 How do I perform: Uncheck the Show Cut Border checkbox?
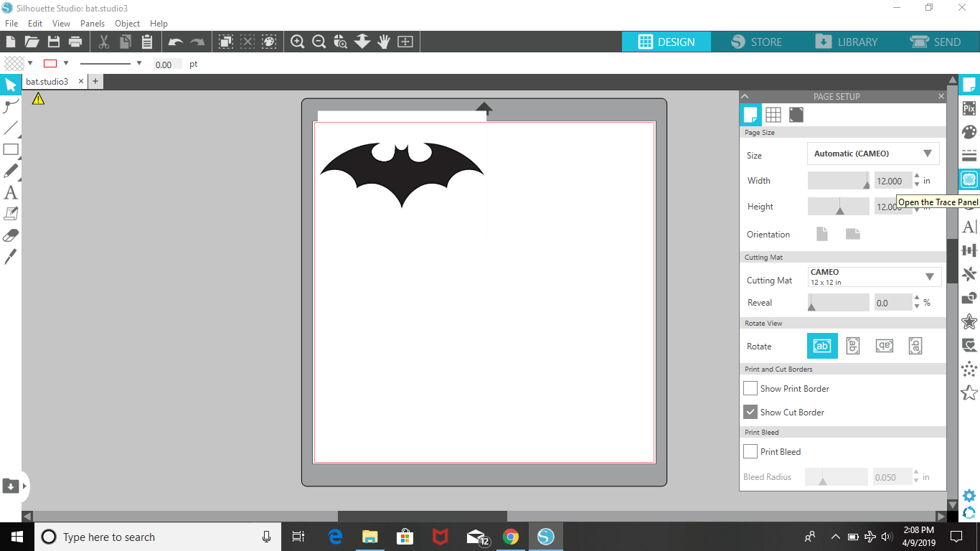click(x=750, y=412)
